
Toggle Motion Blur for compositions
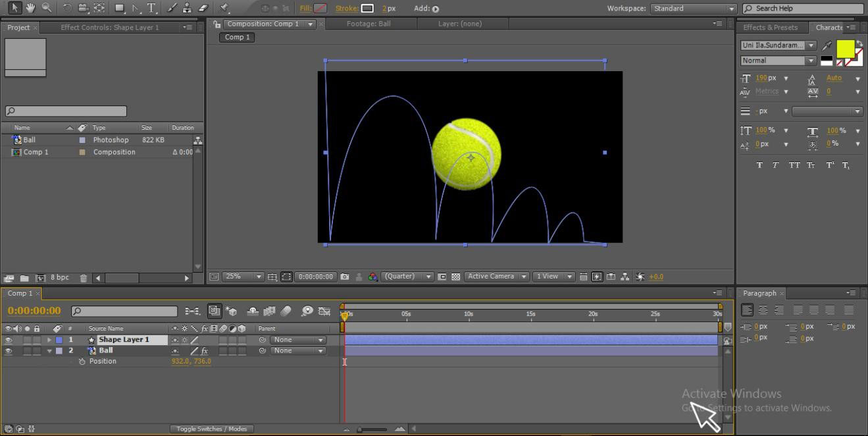click(x=269, y=311)
